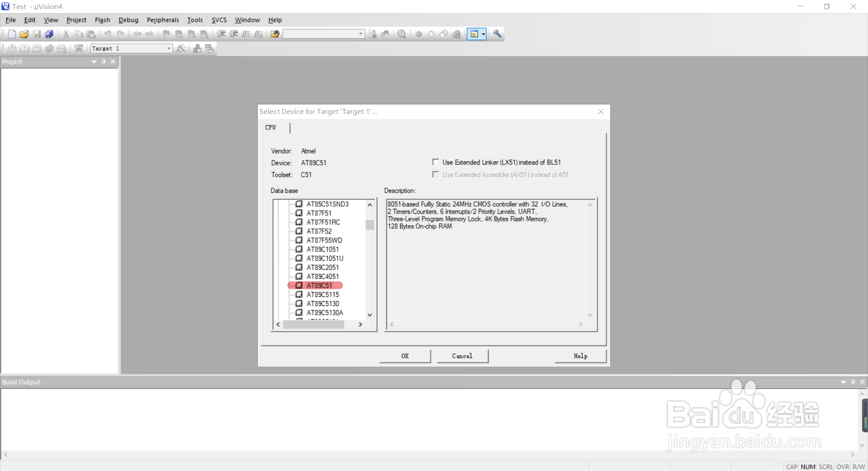Click the Manage Multi-Project Workspace icon

[209, 48]
